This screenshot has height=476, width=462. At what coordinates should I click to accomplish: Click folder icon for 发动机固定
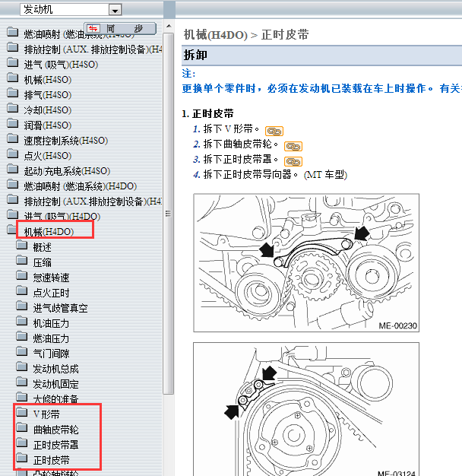(21, 382)
